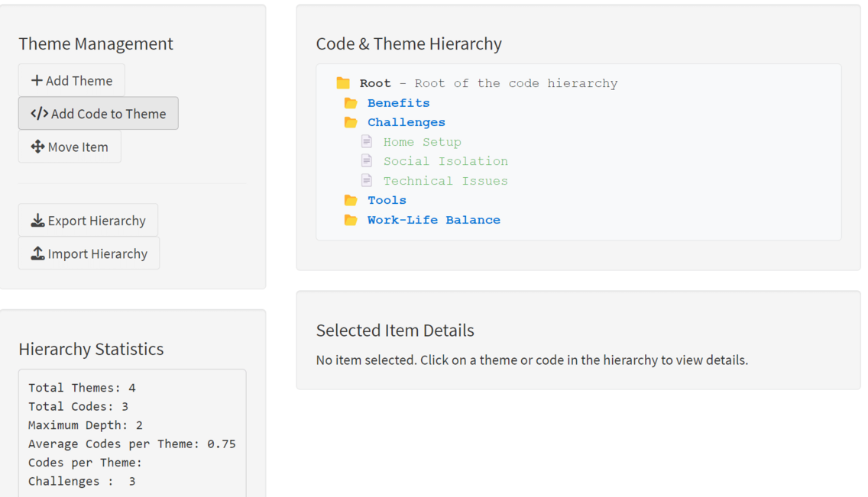Click the Technical Issues document icon

367,181
